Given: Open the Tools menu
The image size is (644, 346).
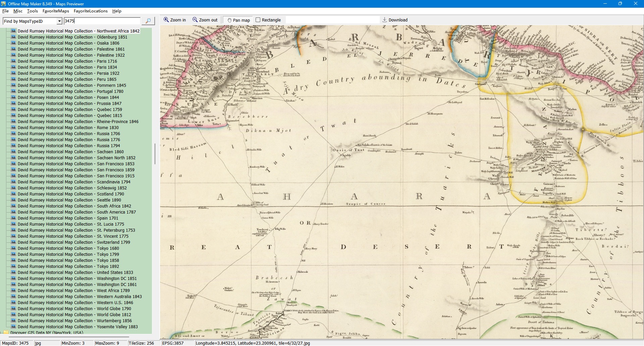Looking at the screenshot, I should 33,11.
